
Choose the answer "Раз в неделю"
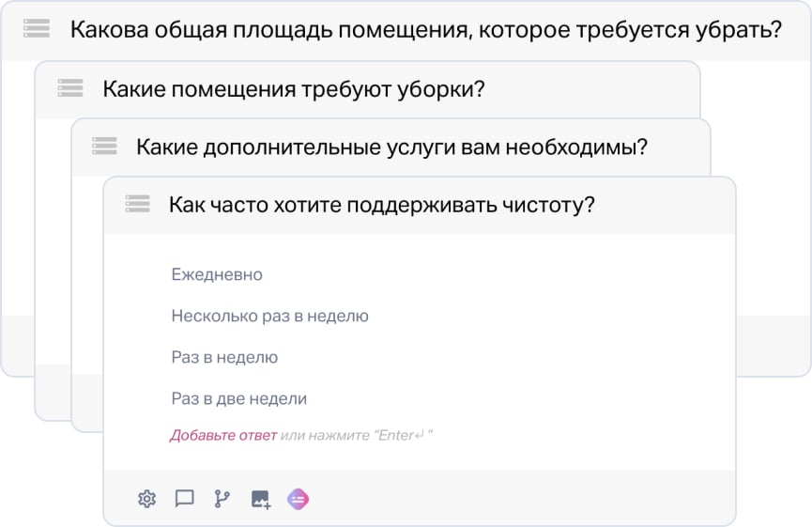224,358
